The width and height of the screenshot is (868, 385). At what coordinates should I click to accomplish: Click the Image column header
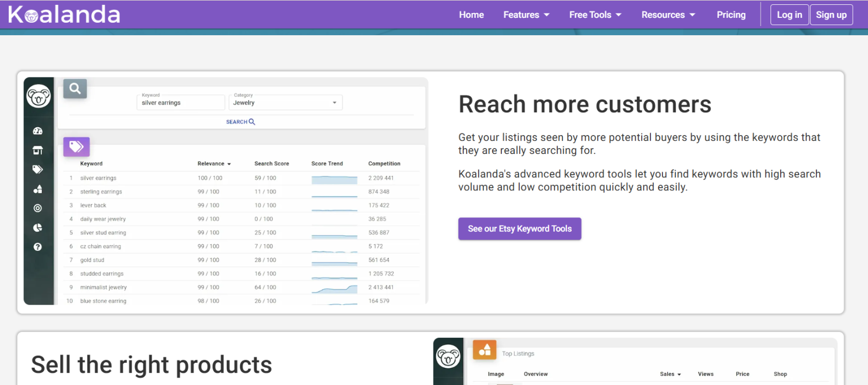coord(496,374)
